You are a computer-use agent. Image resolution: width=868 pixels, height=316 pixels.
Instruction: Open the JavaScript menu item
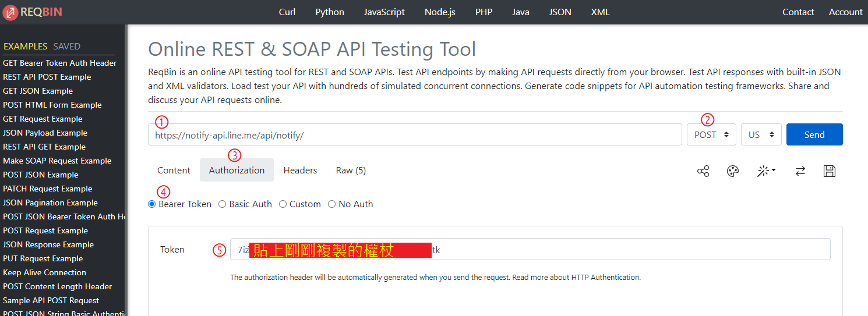point(384,12)
